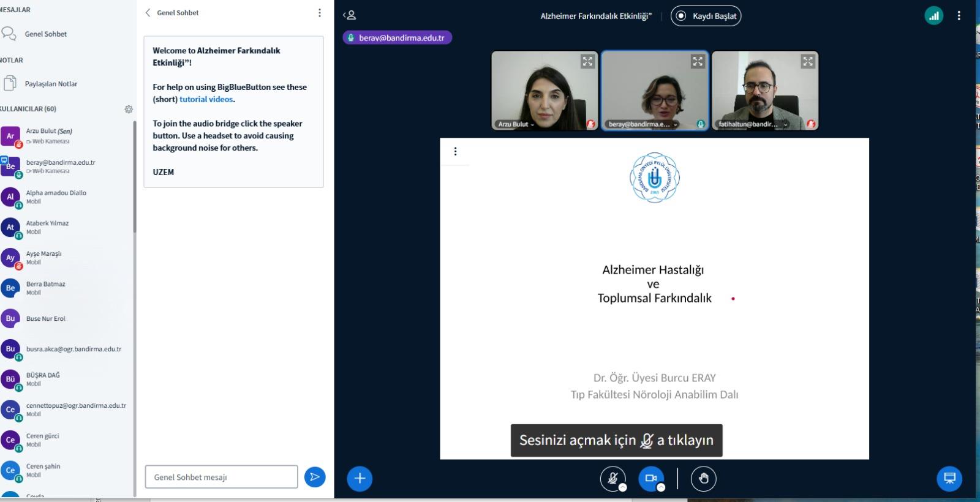The width and height of the screenshot is (980, 502).
Task: Open presentation three-dot options menu
Action: 455,151
